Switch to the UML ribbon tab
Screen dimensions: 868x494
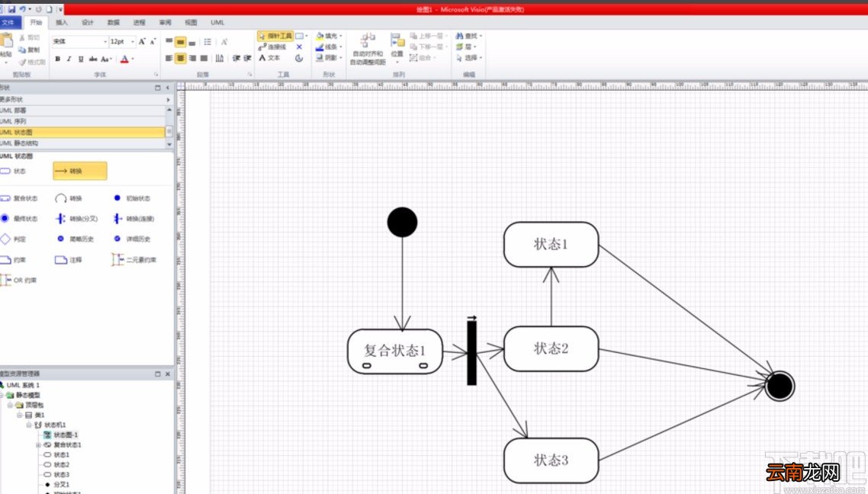tap(217, 23)
